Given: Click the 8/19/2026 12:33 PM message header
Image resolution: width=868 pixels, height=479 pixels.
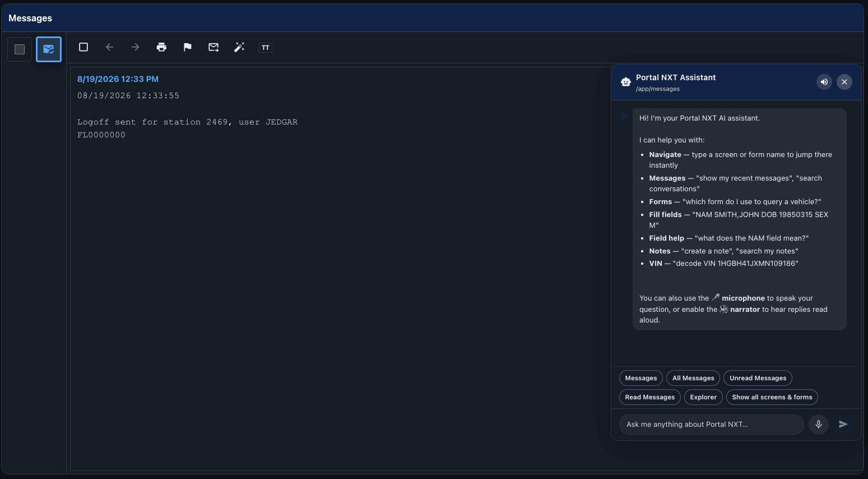Looking at the screenshot, I should tap(118, 79).
